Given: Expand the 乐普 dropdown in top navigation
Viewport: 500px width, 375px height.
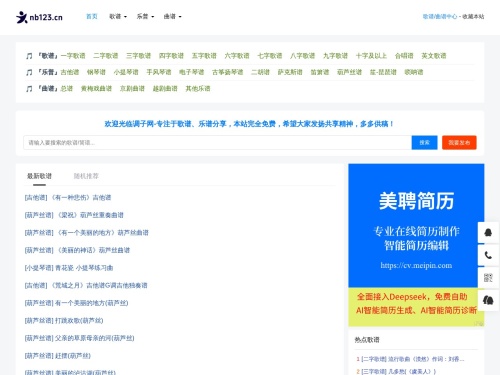Looking at the screenshot, I should 145,16.
